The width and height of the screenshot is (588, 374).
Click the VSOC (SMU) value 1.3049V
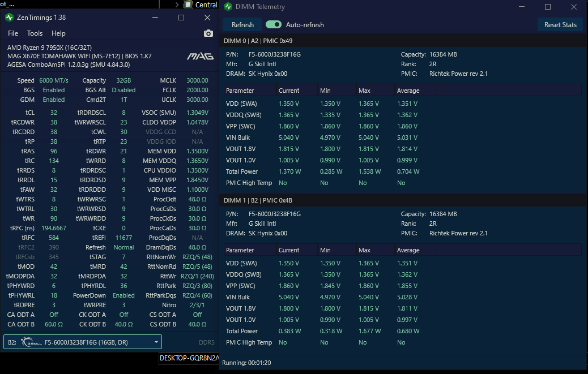tap(197, 113)
